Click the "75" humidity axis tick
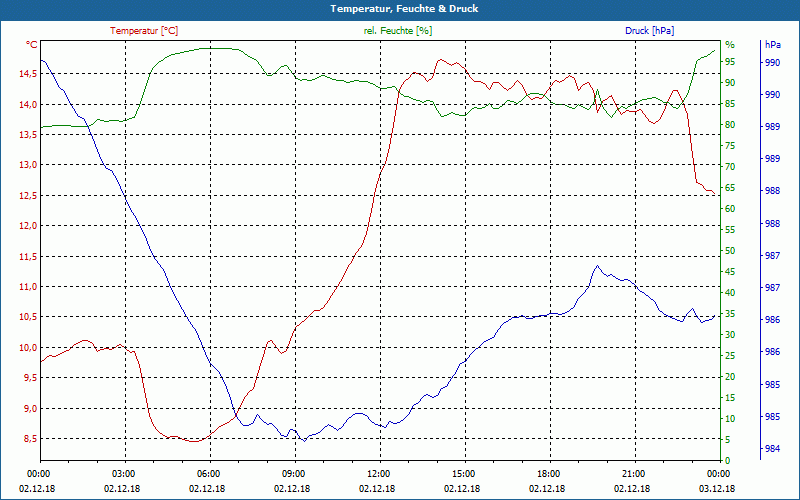Image resolution: width=800 pixels, height=500 pixels. tap(730, 146)
